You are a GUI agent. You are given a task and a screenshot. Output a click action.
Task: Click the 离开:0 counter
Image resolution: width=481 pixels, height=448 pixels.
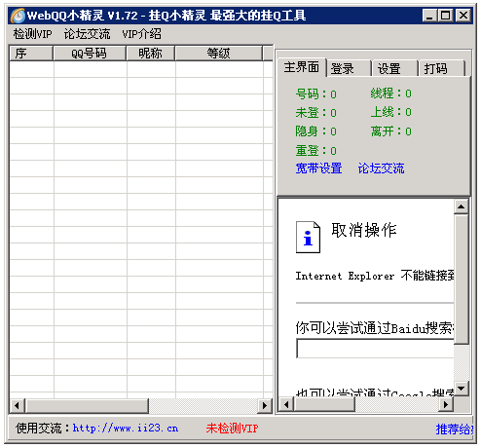tap(391, 131)
